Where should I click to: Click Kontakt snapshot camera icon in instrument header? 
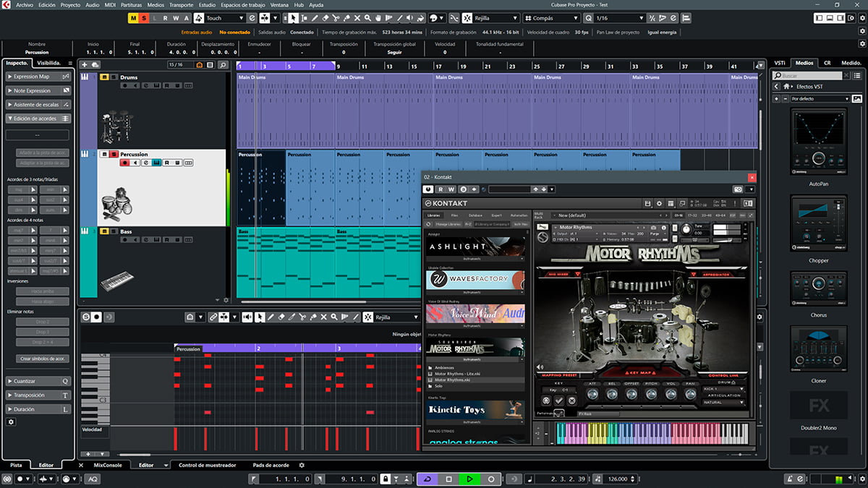point(653,228)
